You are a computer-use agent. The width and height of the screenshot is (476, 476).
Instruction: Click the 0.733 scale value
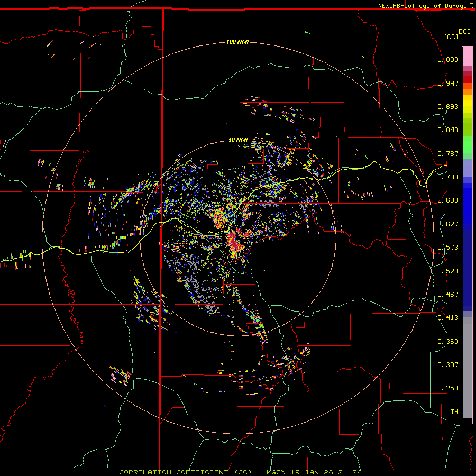448,177
